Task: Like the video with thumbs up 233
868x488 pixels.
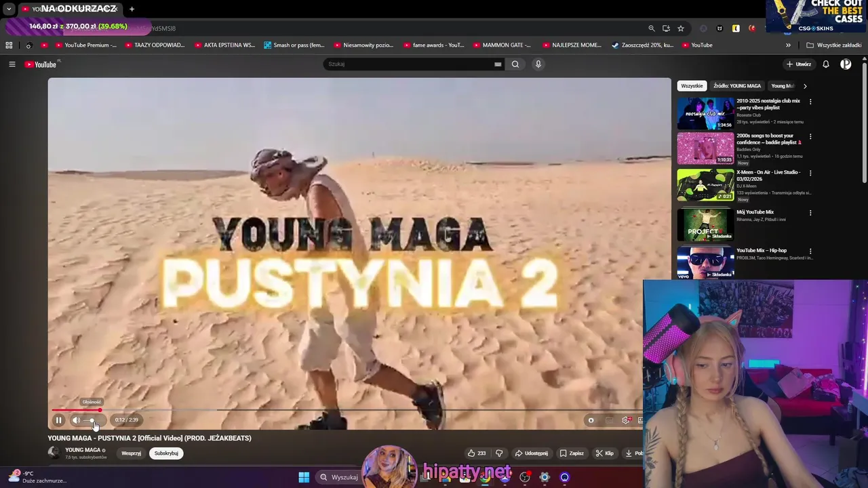Action: coord(477,453)
